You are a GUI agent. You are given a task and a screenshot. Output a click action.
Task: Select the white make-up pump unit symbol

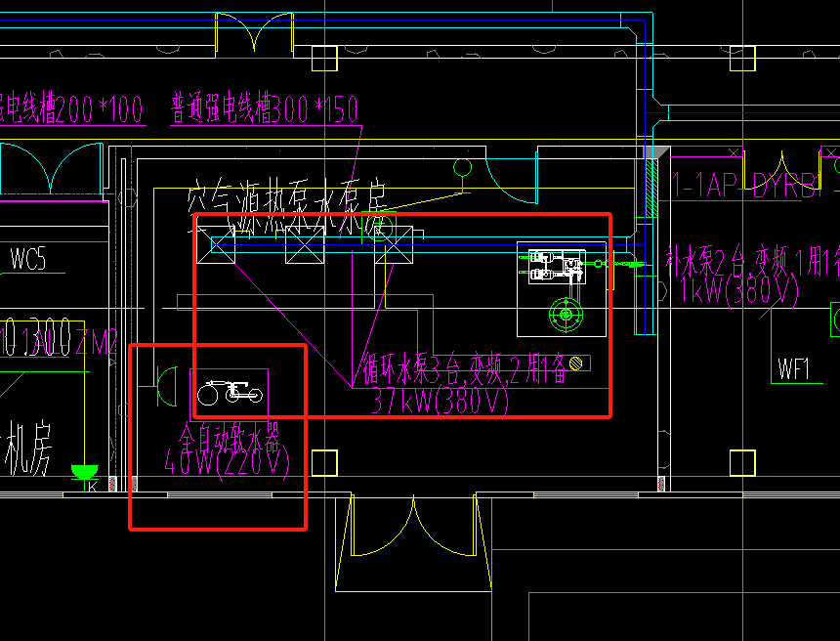click(557, 267)
